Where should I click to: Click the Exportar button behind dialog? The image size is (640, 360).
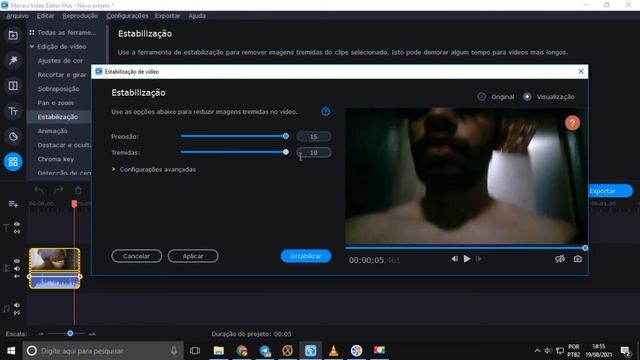click(x=610, y=191)
